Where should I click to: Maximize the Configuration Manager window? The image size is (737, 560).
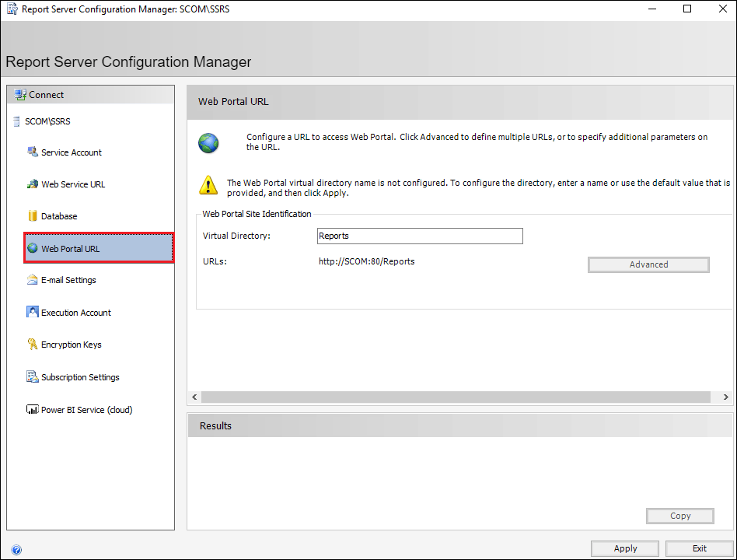(687, 9)
